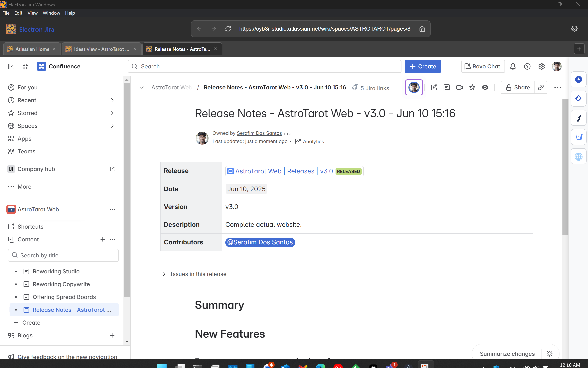
Task: Add content with plus next to Content
Action: tap(102, 239)
